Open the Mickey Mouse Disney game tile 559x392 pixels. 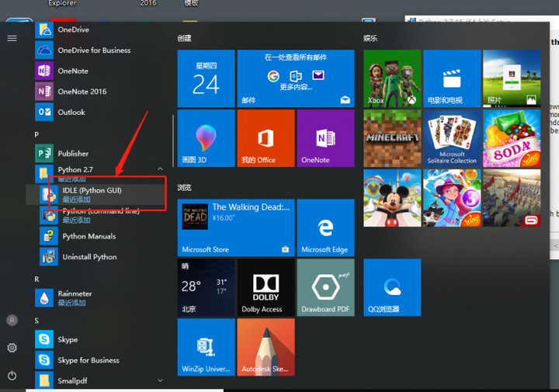392,198
